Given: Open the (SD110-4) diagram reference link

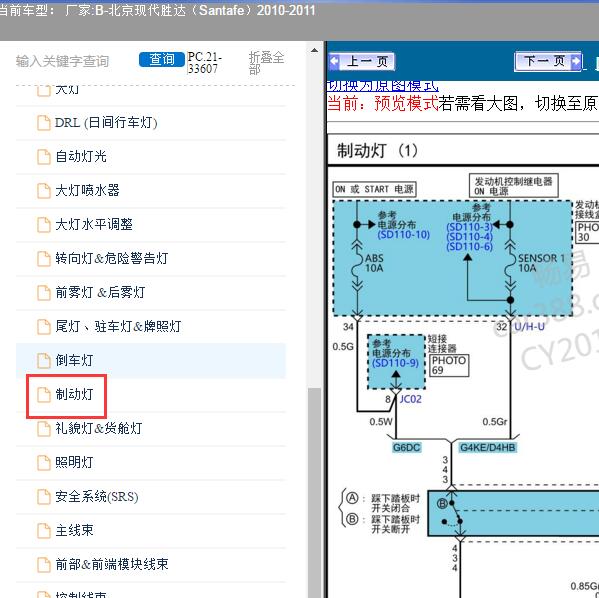Looking at the screenshot, I should [x=469, y=237].
